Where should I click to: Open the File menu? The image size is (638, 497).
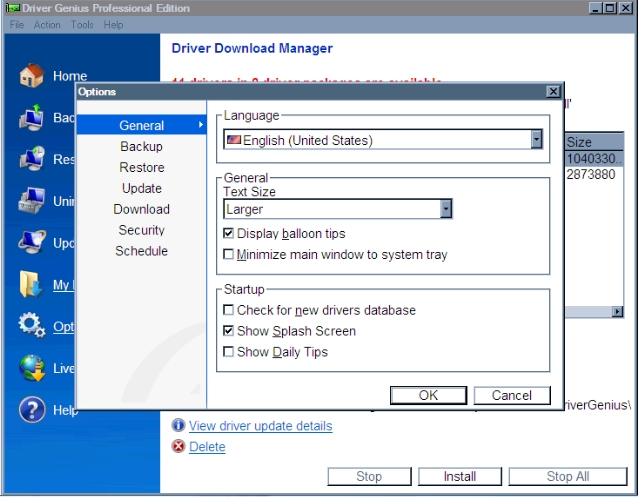(17, 25)
